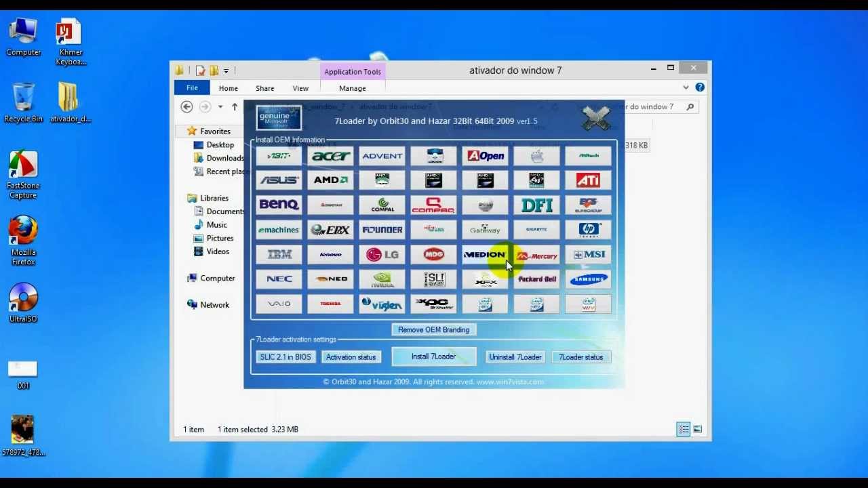This screenshot has width=868, height=488.
Task: Open the View ribbon tab
Action: click(300, 88)
